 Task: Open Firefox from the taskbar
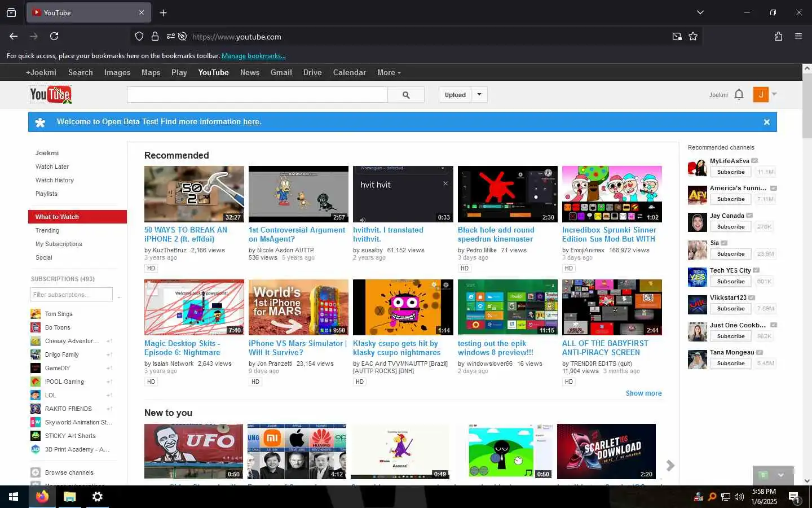[x=42, y=497]
